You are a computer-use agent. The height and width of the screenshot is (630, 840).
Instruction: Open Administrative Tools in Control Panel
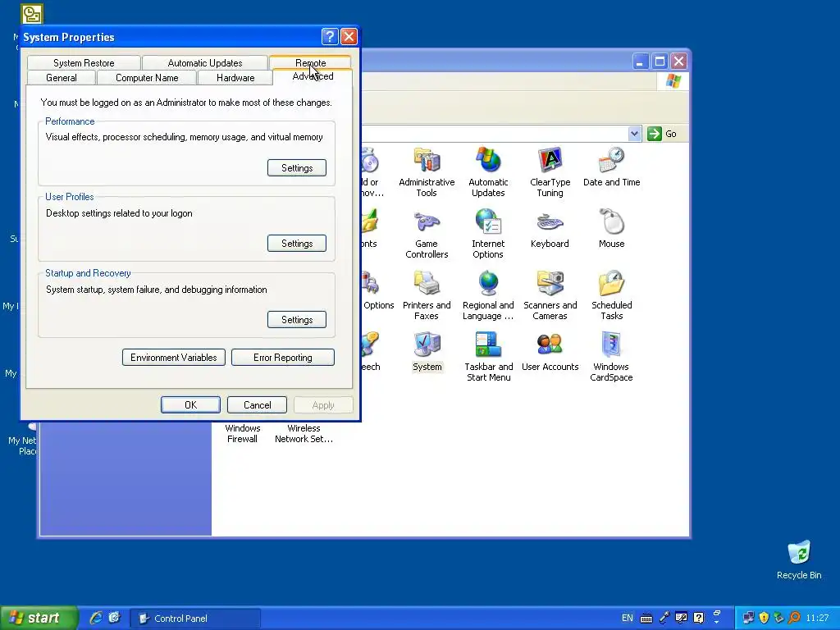point(427,172)
